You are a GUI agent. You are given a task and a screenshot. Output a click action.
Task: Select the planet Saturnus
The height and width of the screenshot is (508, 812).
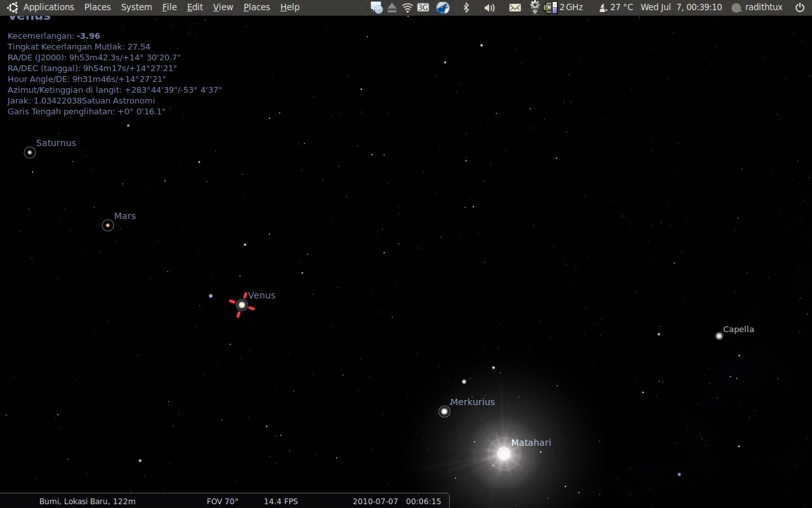[x=30, y=152]
